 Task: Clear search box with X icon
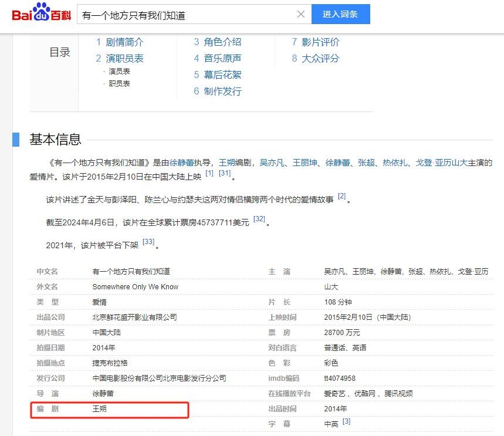[301, 14]
